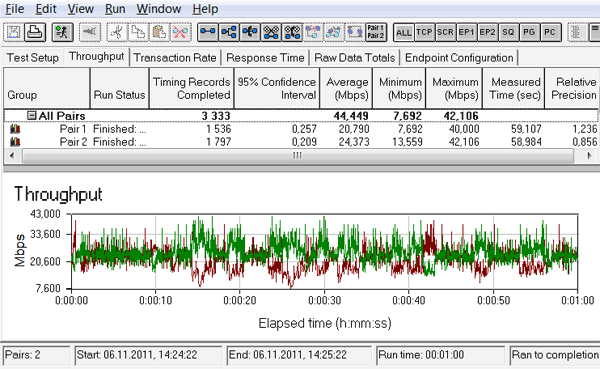Screen dimensions: 600x369
Task: Click the crossed-pairs icon in toolbar
Action: click(x=271, y=32)
